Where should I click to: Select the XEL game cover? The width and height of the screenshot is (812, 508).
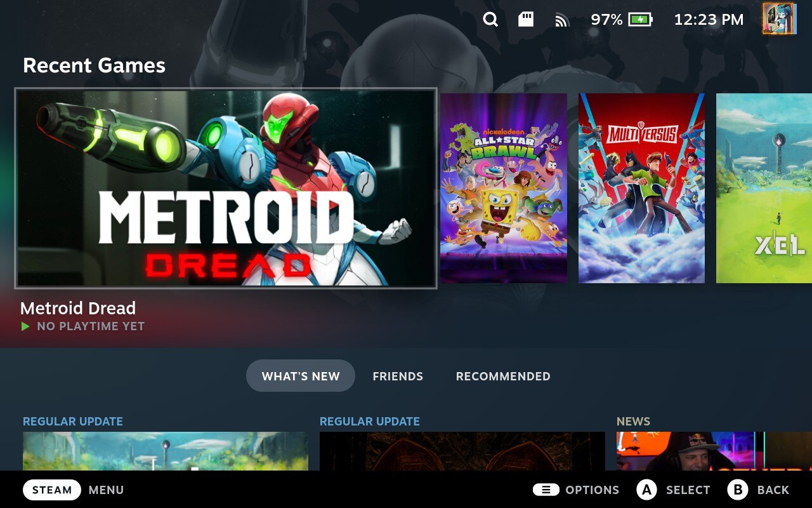764,188
